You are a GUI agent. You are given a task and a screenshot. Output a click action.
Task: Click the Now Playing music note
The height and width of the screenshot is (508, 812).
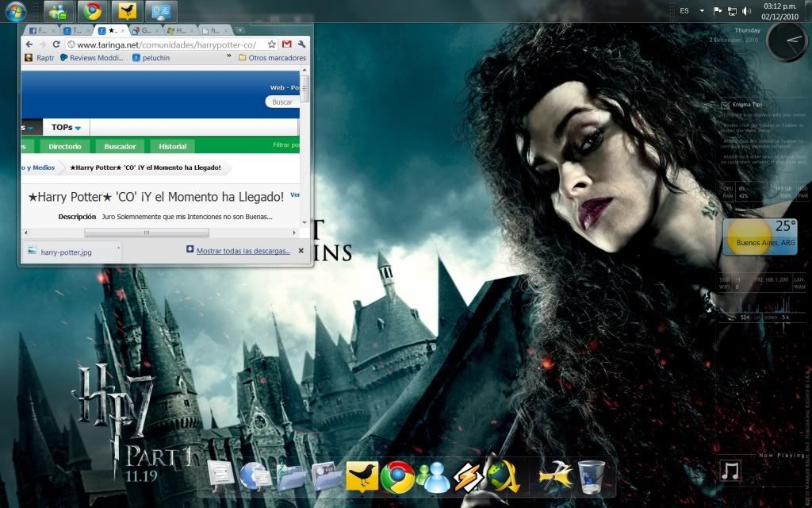point(730,471)
